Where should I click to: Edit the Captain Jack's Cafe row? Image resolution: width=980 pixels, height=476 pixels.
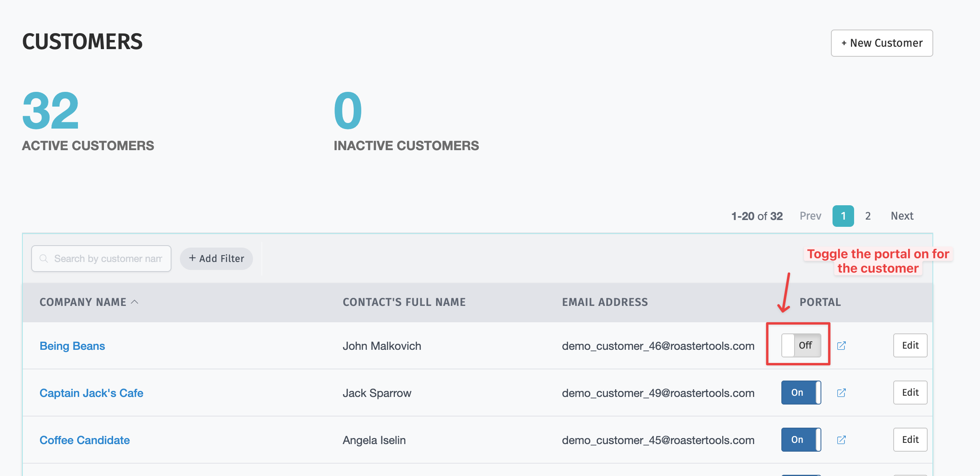[x=910, y=393]
